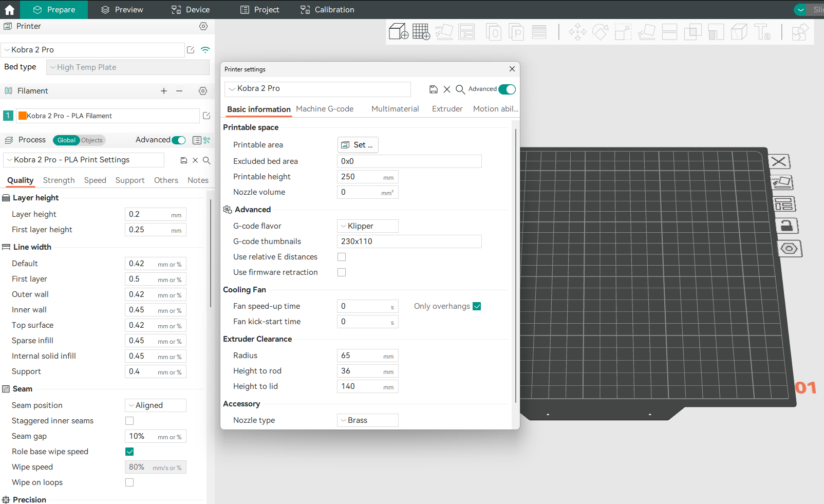Image resolution: width=824 pixels, height=504 pixels.
Task: Add a new plate from toolbar
Action: [421, 32]
